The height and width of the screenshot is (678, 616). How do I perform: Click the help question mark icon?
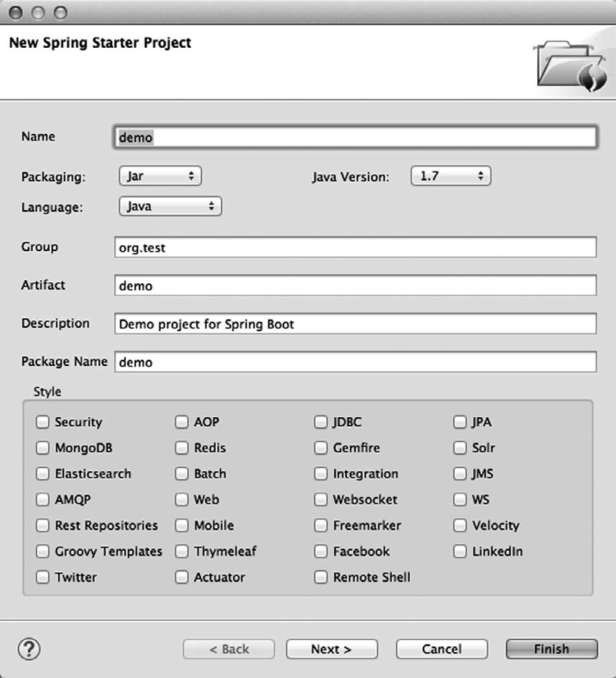29,649
